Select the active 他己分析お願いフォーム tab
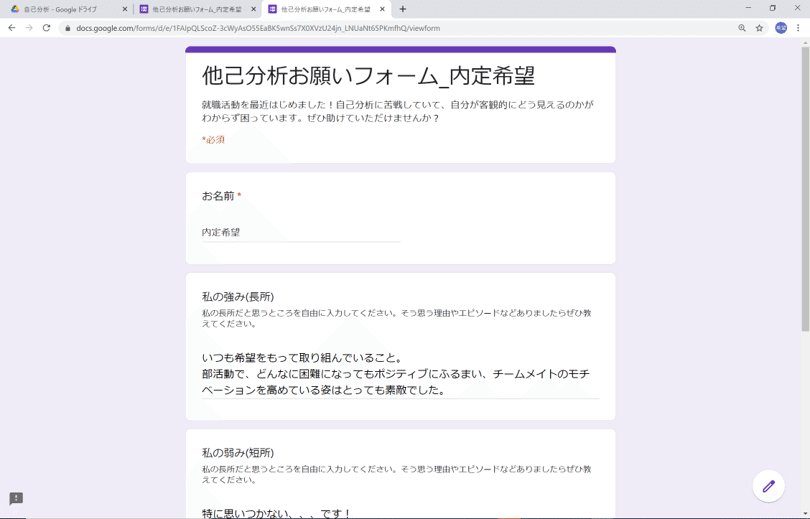 point(326,9)
